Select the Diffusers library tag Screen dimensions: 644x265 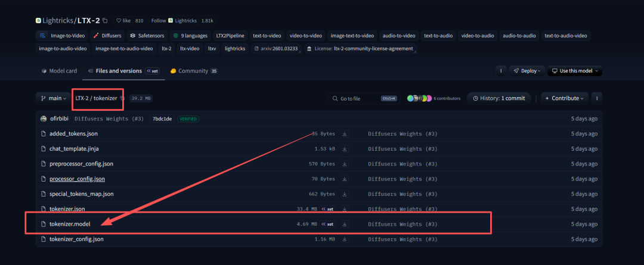[107, 36]
